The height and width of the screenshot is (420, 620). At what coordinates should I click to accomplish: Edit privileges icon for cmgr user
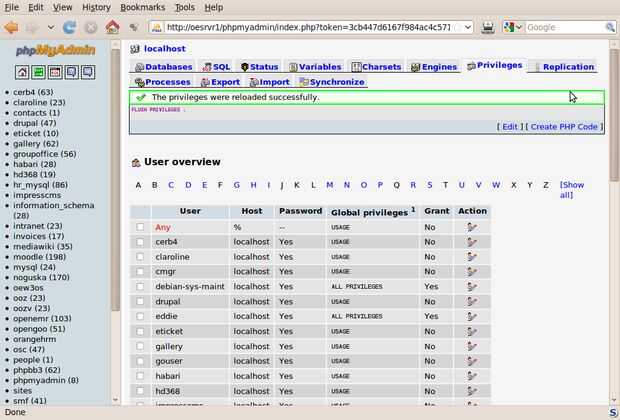tap(471, 271)
